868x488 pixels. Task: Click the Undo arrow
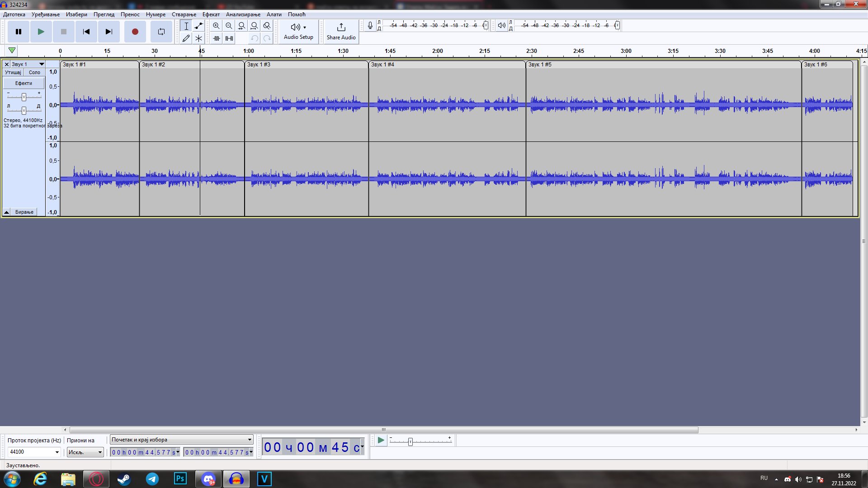click(x=255, y=38)
